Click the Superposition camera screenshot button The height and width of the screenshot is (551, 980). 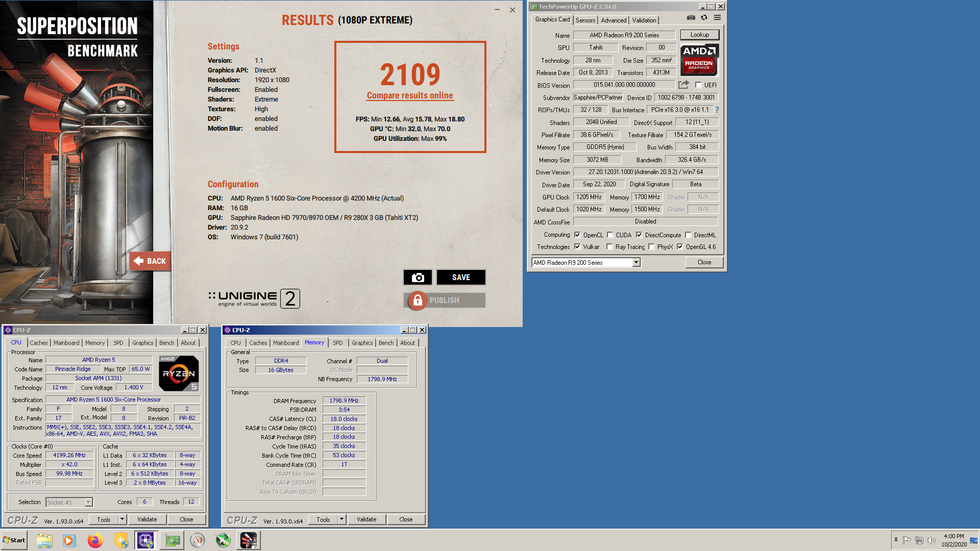point(418,277)
